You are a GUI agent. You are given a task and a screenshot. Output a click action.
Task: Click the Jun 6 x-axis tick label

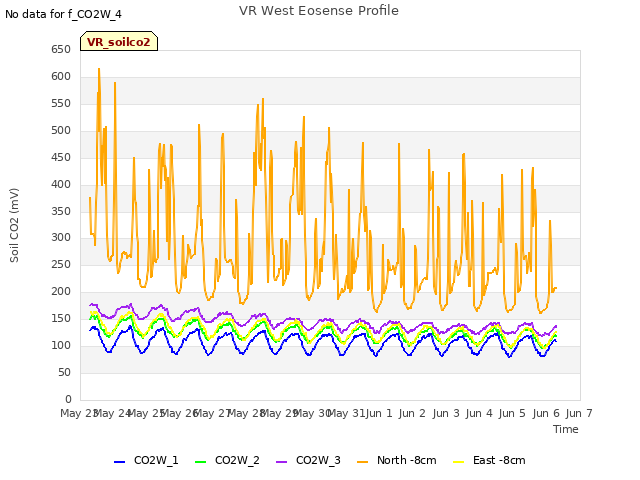point(546,413)
